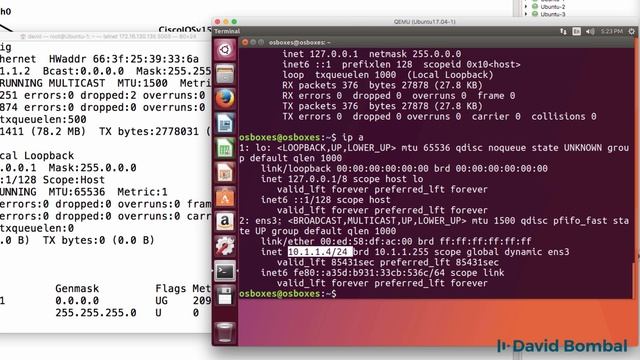Click the CiscoIOSv15 label in topology
The image size is (640, 360).
click(x=185, y=30)
